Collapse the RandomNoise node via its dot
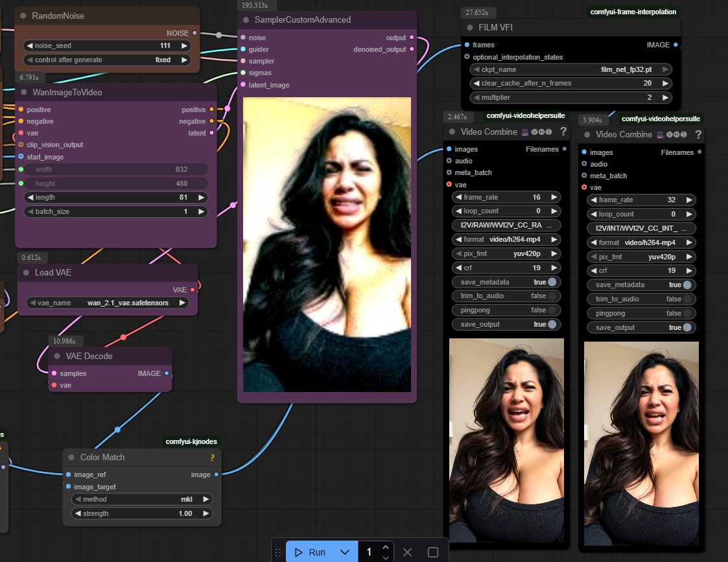 [23, 16]
